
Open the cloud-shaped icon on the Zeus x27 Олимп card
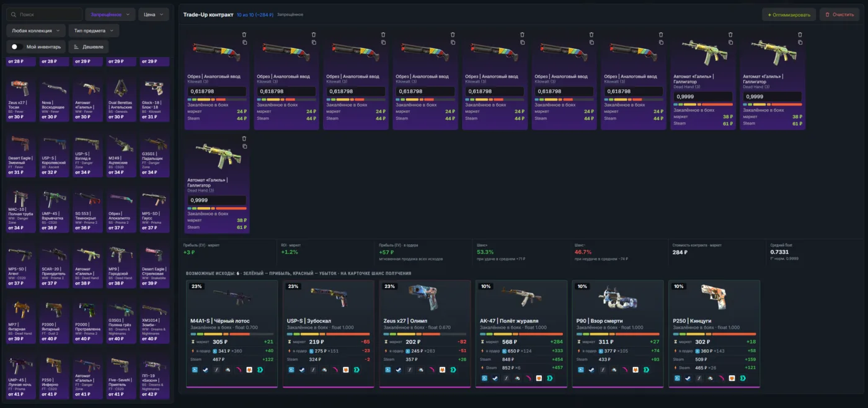pos(420,370)
